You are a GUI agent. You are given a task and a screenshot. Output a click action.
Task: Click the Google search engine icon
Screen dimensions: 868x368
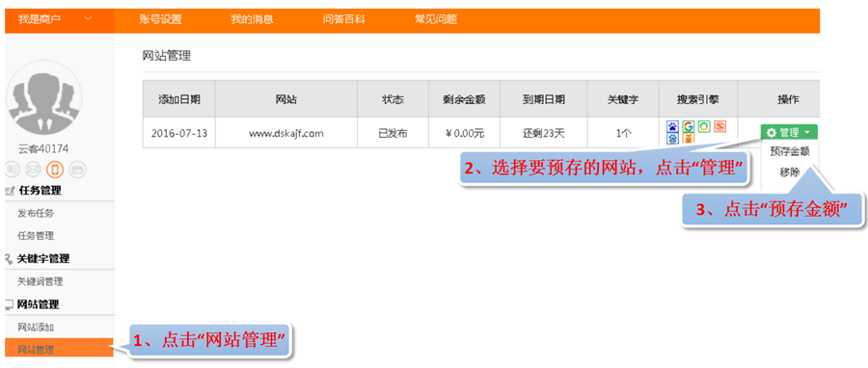point(688,126)
